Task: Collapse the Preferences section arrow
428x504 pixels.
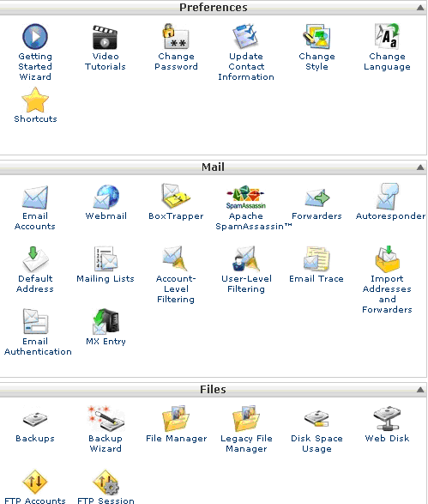Action: 420,8
